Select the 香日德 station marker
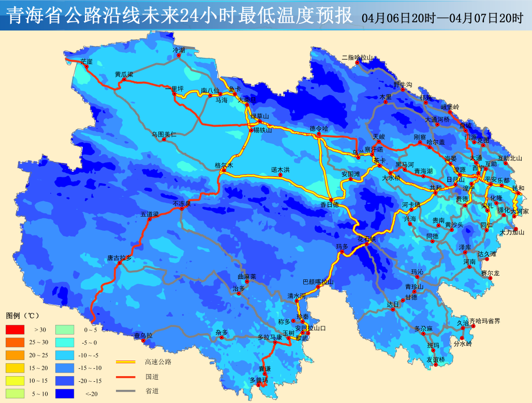This screenshot has width=532, height=403. click(x=331, y=199)
